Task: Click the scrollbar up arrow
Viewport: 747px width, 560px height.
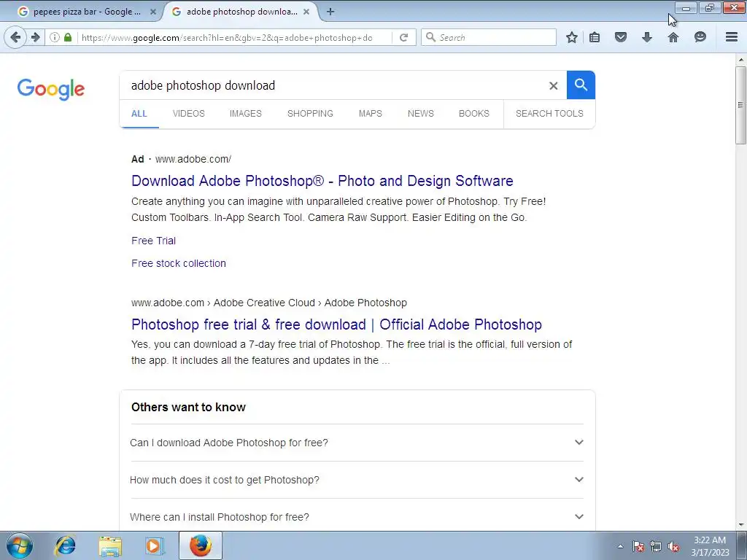Action: [740, 60]
